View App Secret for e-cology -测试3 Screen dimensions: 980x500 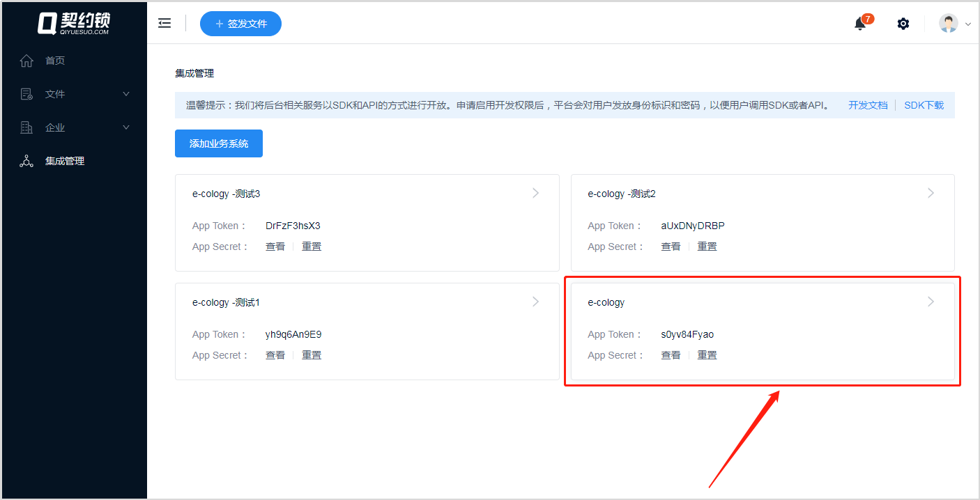pyautogui.click(x=275, y=247)
